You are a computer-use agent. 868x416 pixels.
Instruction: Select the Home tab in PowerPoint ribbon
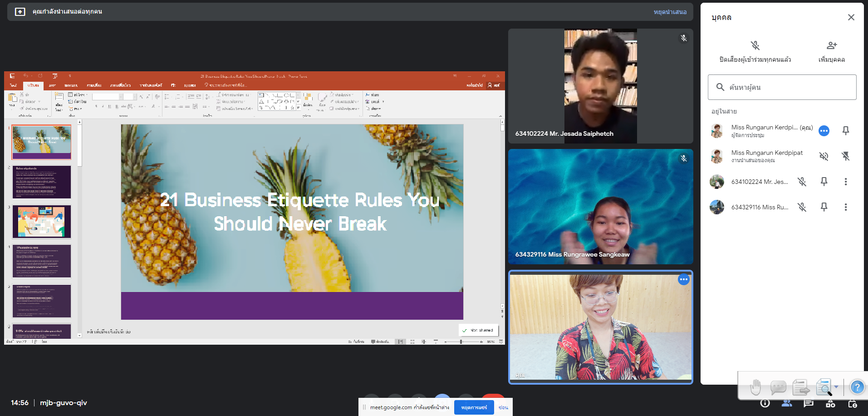33,85
